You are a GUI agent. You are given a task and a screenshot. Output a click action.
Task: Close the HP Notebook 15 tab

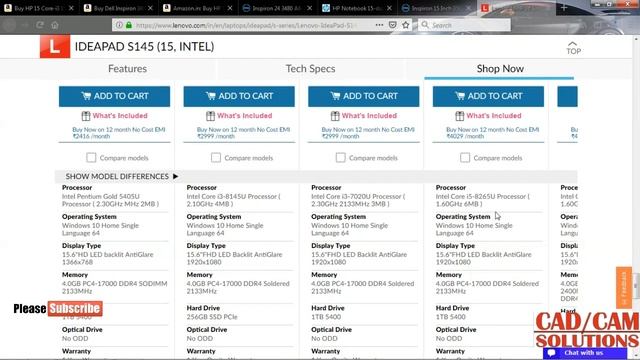[x=389, y=8]
